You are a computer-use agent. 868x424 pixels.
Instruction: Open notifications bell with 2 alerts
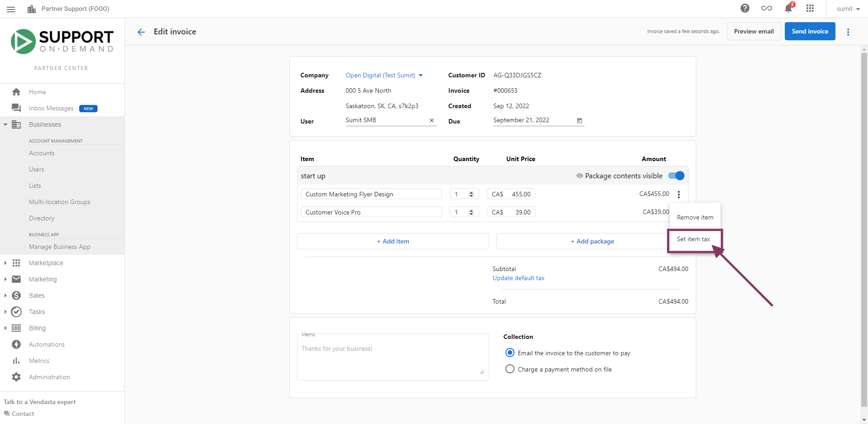[x=788, y=8]
